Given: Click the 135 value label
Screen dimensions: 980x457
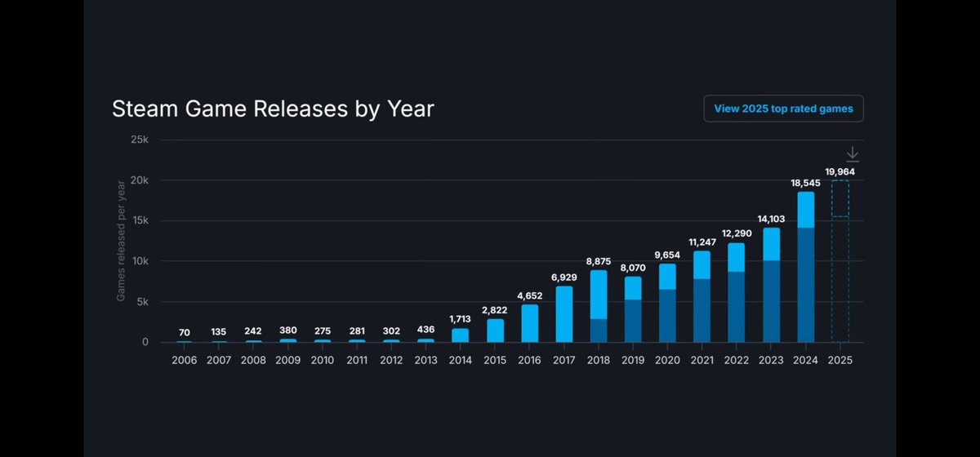Looking at the screenshot, I should click(x=219, y=332).
